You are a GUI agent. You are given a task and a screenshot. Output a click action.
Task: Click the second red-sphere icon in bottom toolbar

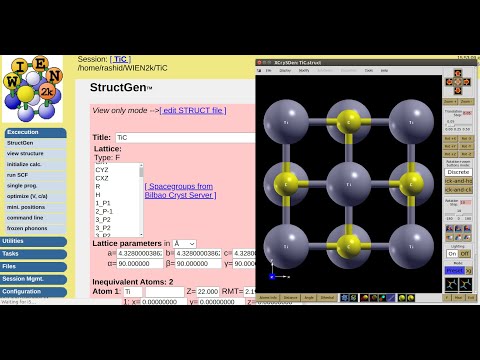tap(373, 297)
